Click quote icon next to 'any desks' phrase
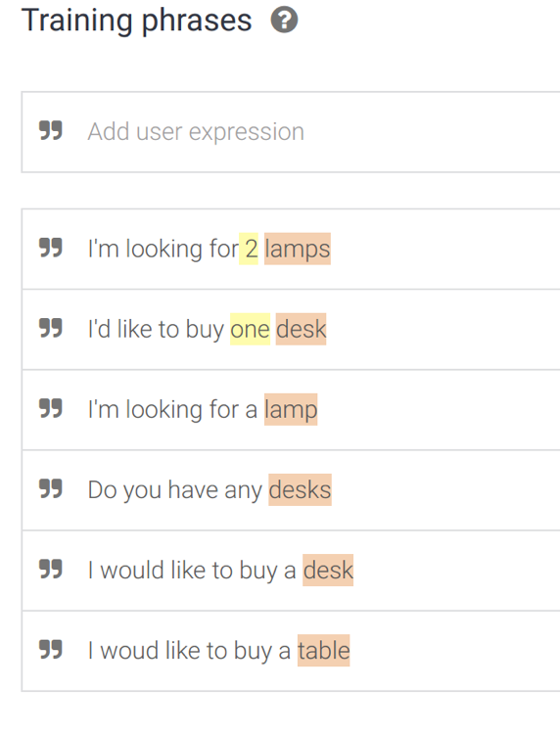 click(51, 488)
